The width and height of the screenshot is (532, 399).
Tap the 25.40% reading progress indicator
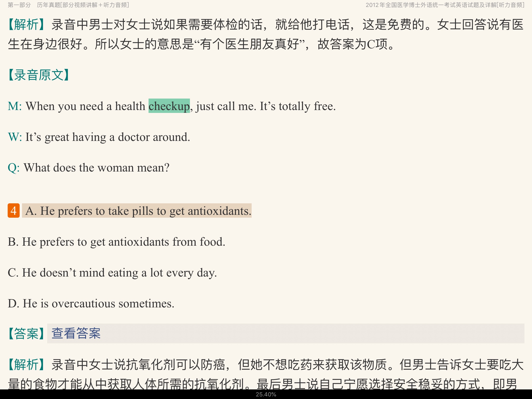point(266,394)
